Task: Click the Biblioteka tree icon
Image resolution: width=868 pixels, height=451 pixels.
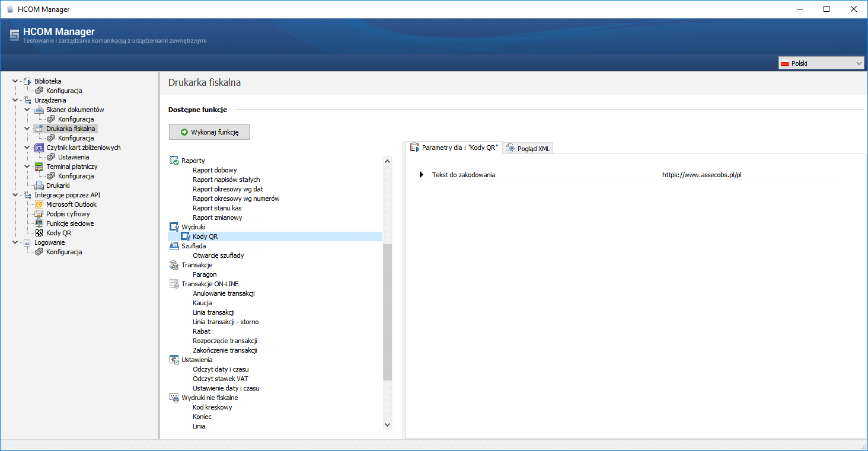Action: pyautogui.click(x=27, y=81)
